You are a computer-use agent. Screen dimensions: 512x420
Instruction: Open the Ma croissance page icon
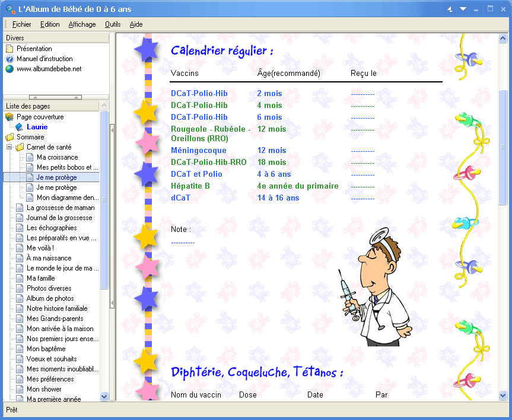click(x=30, y=157)
